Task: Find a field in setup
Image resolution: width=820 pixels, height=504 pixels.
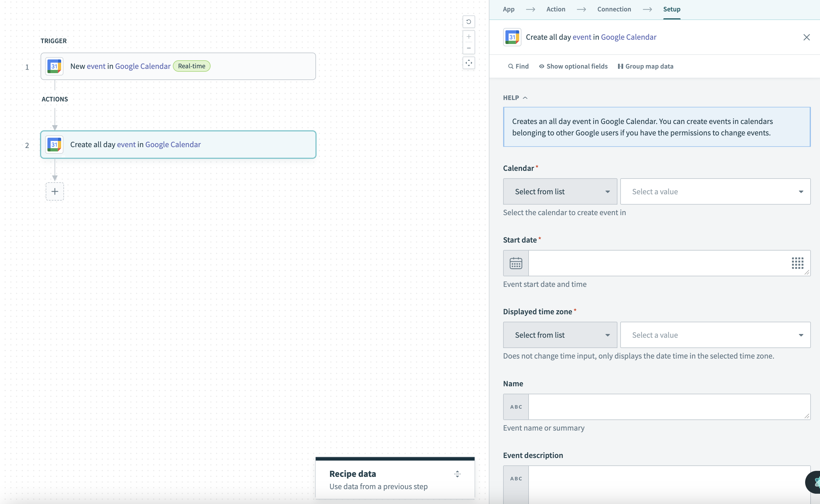Action: pos(518,66)
